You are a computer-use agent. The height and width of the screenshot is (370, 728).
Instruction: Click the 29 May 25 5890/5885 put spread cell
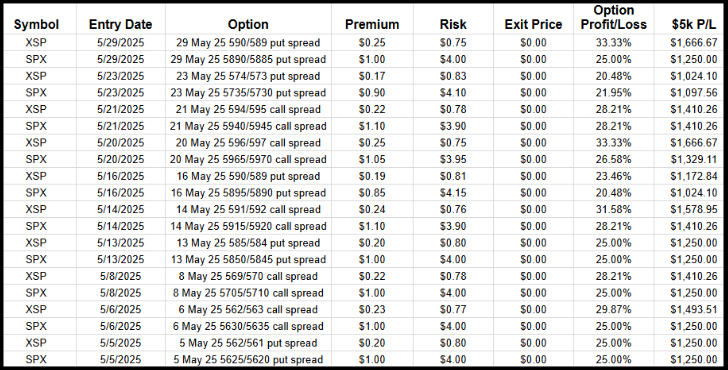(248, 59)
